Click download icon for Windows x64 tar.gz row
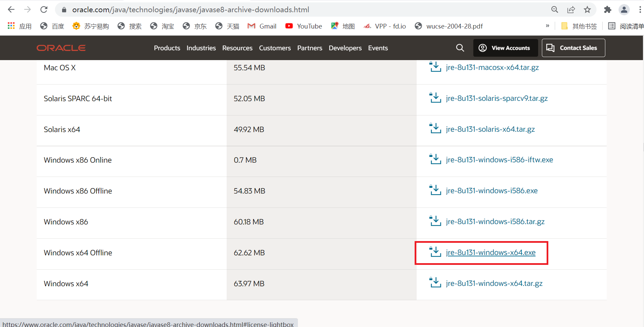Screen dimensions: 644x327 click(435, 283)
